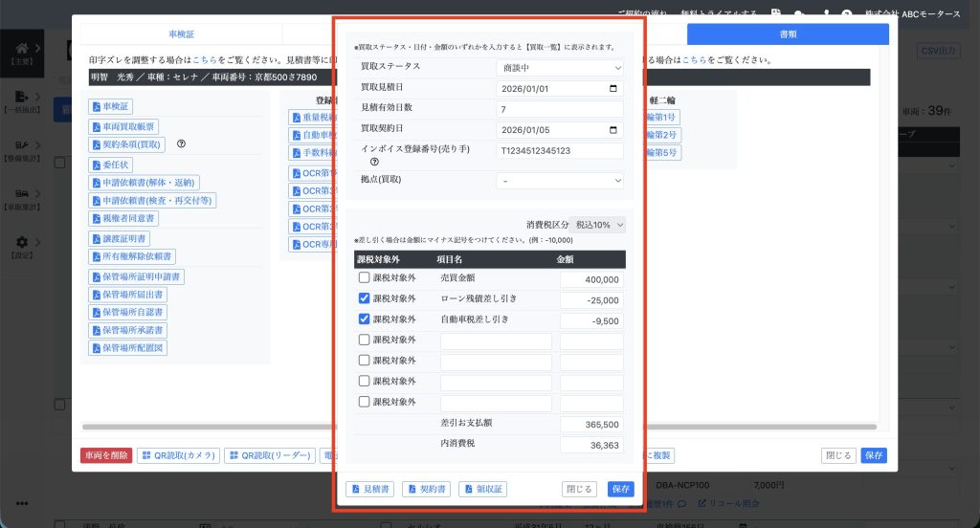Uncheck 課税対象外 for 自動車税差し引き
The image size is (980, 528).
[364, 319]
